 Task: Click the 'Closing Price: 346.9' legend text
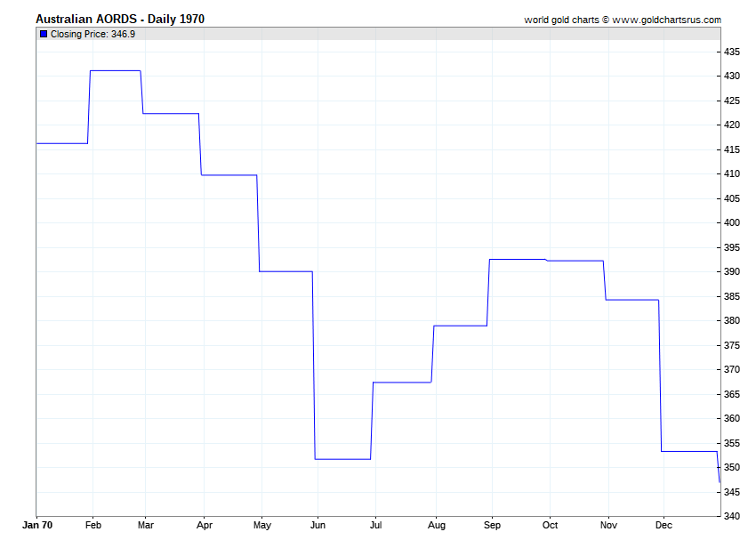[92, 34]
